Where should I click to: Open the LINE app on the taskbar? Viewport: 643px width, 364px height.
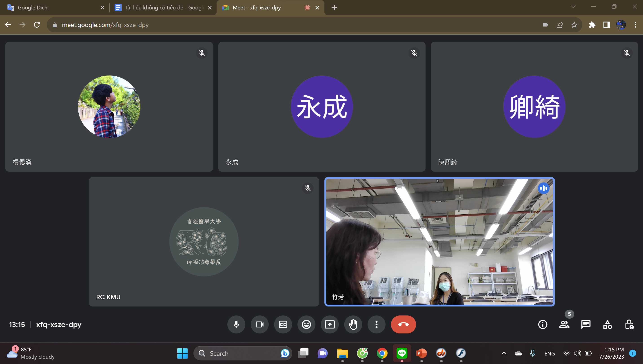coord(402,353)
